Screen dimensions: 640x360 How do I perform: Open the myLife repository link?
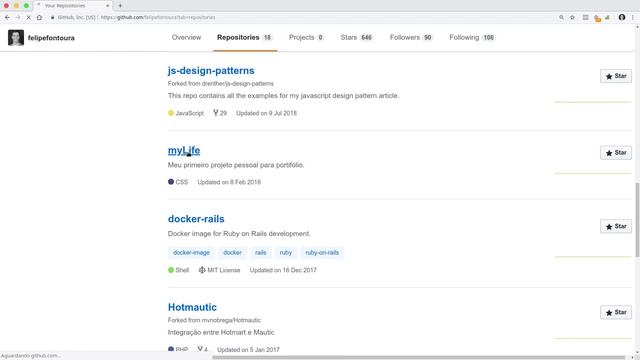tap(184, 150)
